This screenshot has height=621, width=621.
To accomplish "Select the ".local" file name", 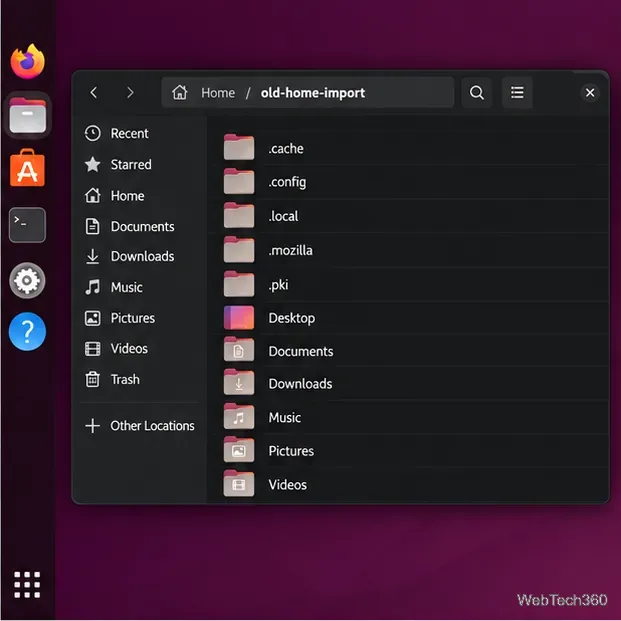I will click(x=283, y=216).
